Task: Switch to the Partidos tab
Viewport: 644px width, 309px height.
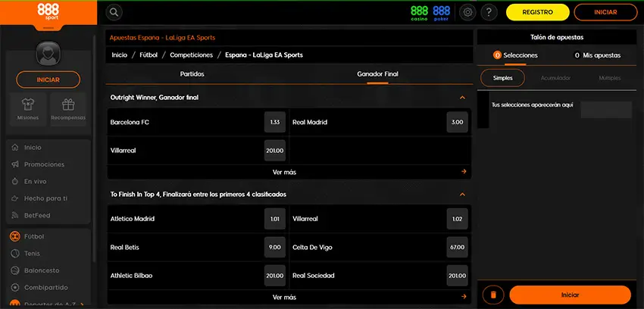Action: tap(192, 74)
